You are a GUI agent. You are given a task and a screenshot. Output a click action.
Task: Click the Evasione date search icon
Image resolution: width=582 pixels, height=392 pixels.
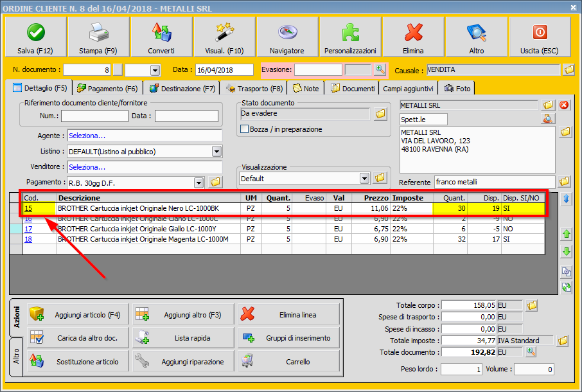(x=380, y=69)
